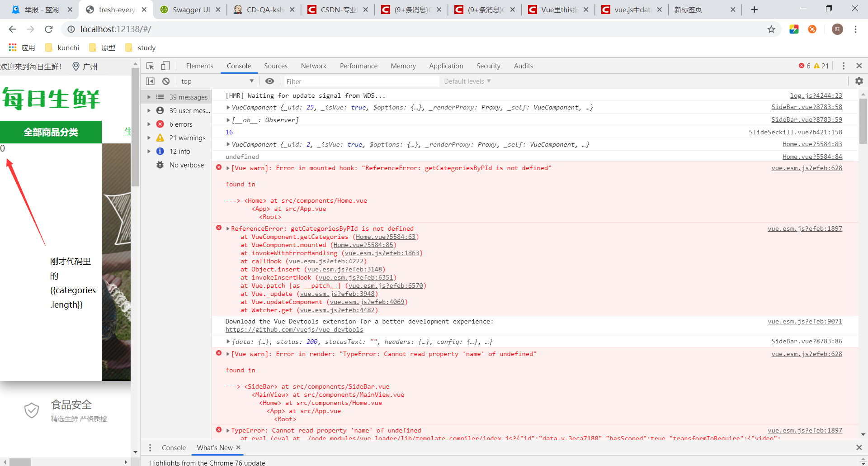Expand the 12 info group
Viewport: 868px width, 466px height.
click(149, 151)
